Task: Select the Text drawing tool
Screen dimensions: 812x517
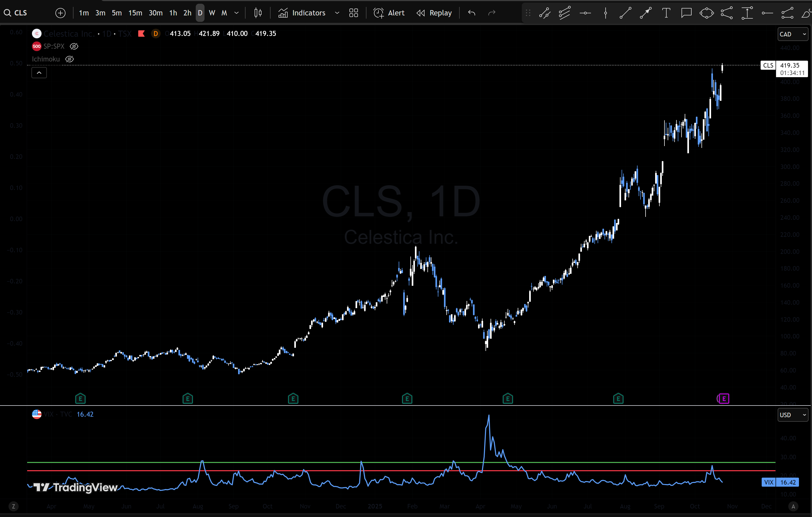Action: pyautogui.click(x=666, y=13)
